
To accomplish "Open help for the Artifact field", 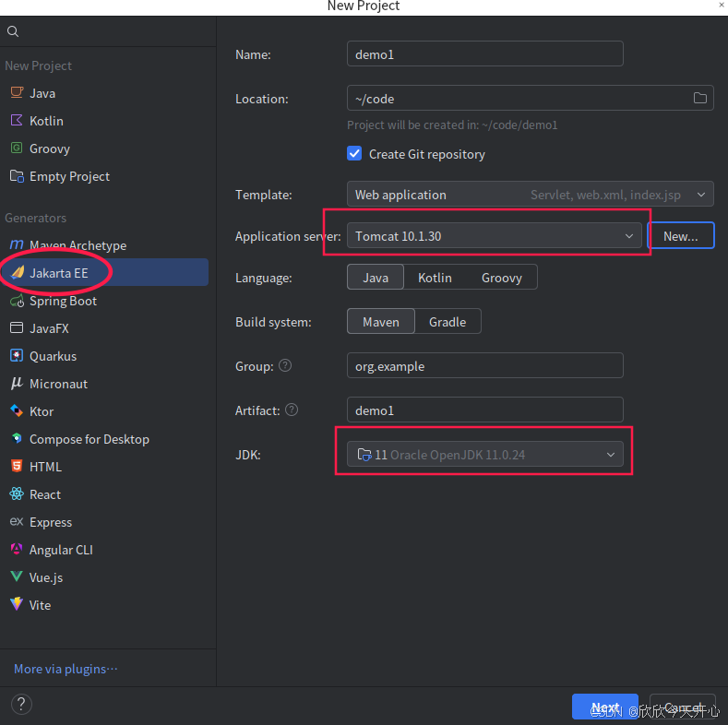I will 292,410.
